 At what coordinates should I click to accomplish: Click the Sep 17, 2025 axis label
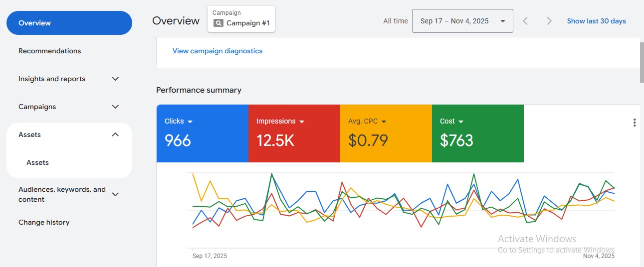click(210, 256)
